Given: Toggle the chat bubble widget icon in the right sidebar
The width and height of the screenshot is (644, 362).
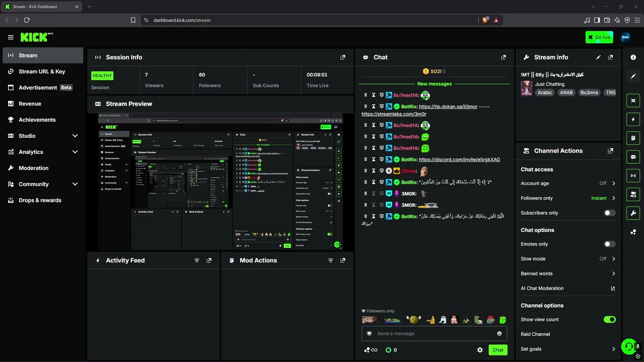Looking at the screenshot, I should (x=633, y=157).
